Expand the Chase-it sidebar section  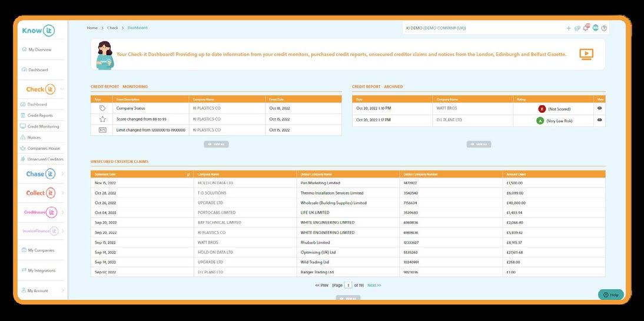tap(62, 174)
